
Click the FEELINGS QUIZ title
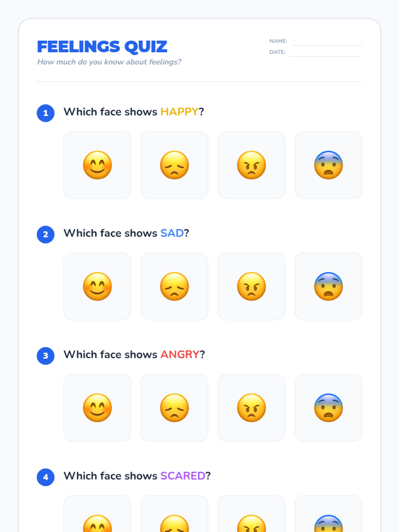point(102,47)
